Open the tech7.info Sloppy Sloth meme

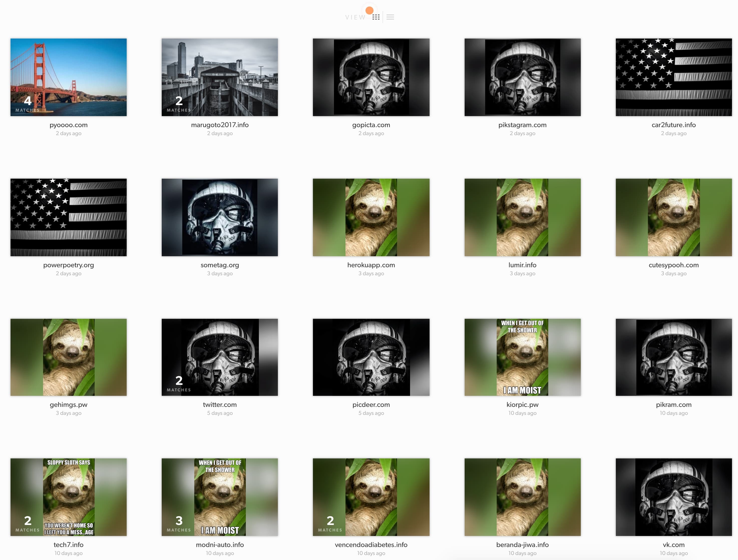click(x=68, y=497)
